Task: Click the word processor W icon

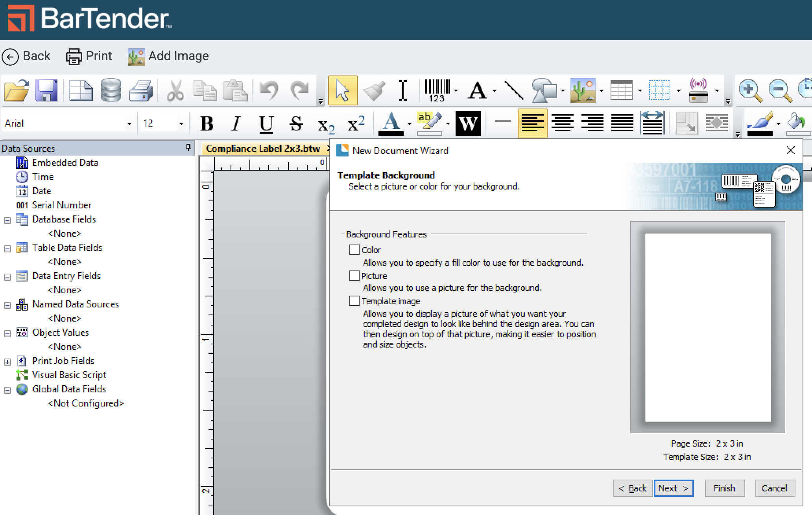Action: (468, 124)
